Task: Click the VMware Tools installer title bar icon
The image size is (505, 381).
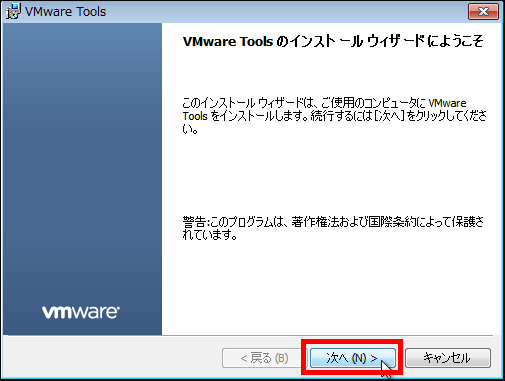Action: coord(13,11)
